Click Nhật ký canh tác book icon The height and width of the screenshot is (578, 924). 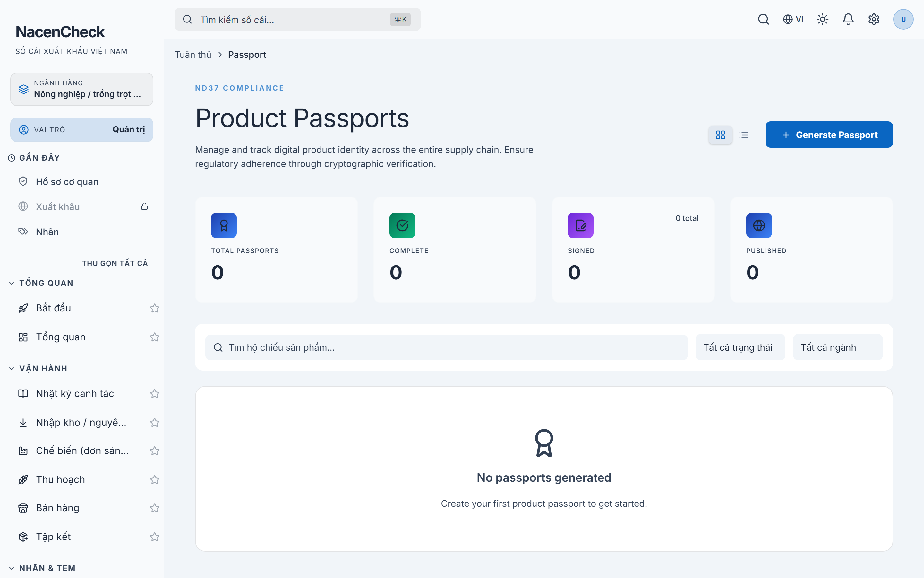(23, 393)
